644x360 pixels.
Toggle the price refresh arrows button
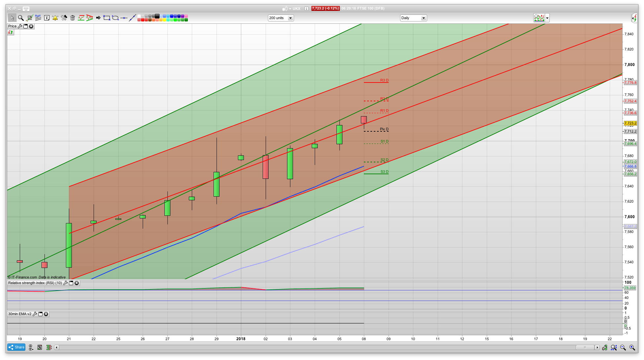point(11,32)
